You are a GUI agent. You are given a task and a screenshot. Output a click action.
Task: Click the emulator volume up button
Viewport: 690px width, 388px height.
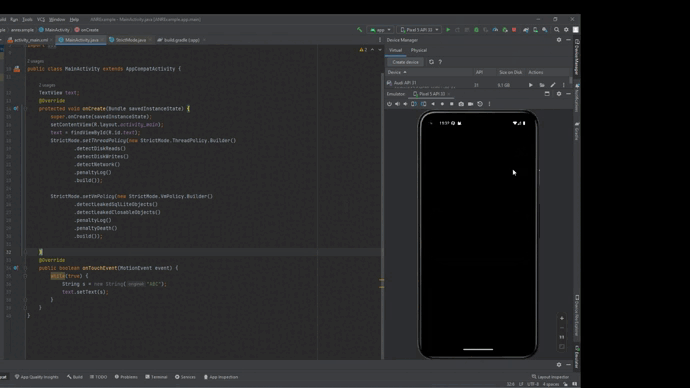397,104
